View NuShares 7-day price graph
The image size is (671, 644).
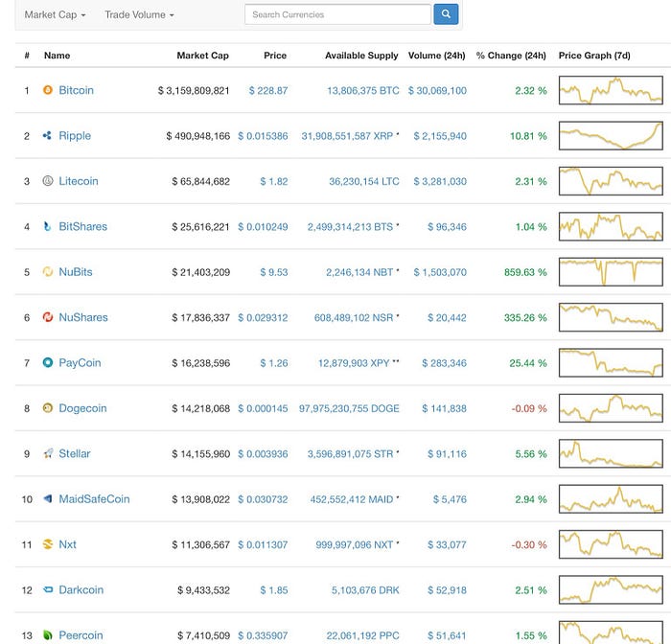(x=611, y=317)
